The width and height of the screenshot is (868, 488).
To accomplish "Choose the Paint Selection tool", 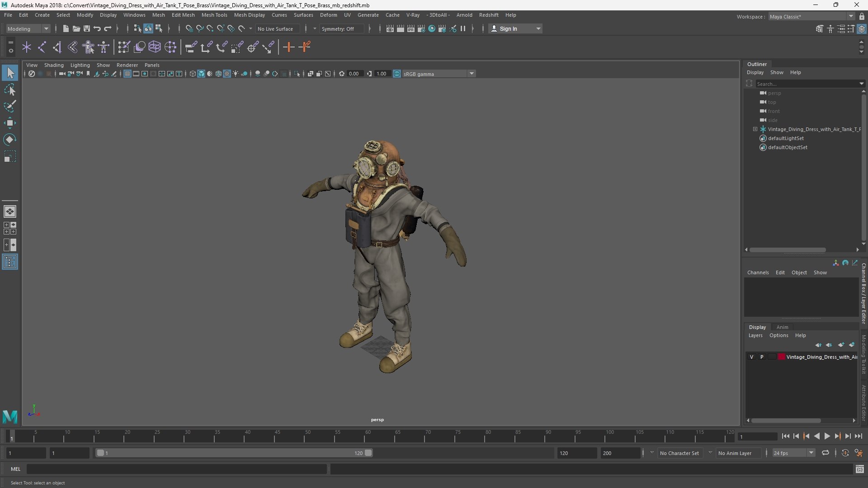I will (10, 106).
